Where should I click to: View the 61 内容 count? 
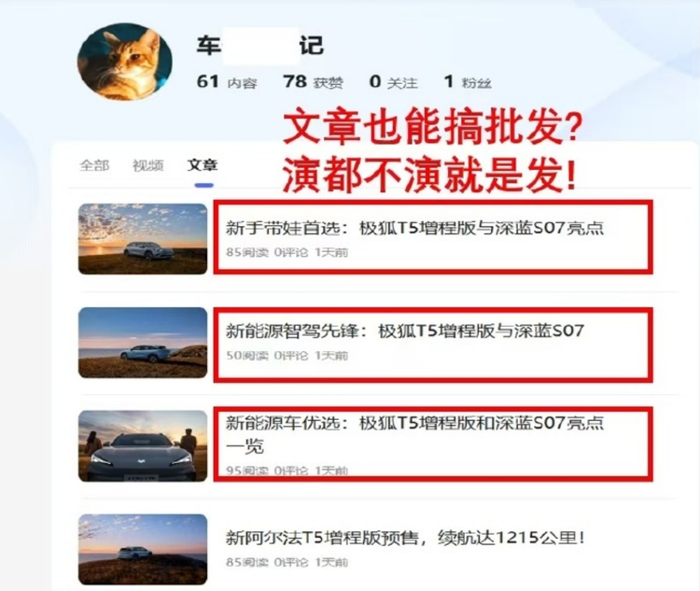point(227,82)
